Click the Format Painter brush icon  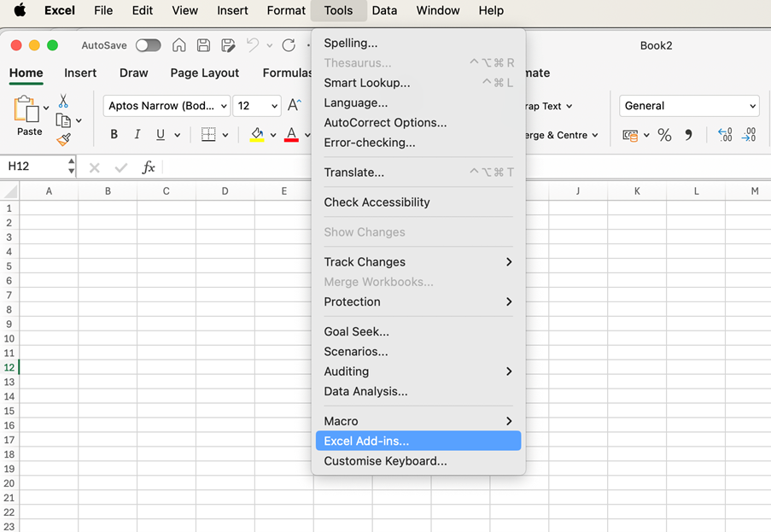[63, 139]
